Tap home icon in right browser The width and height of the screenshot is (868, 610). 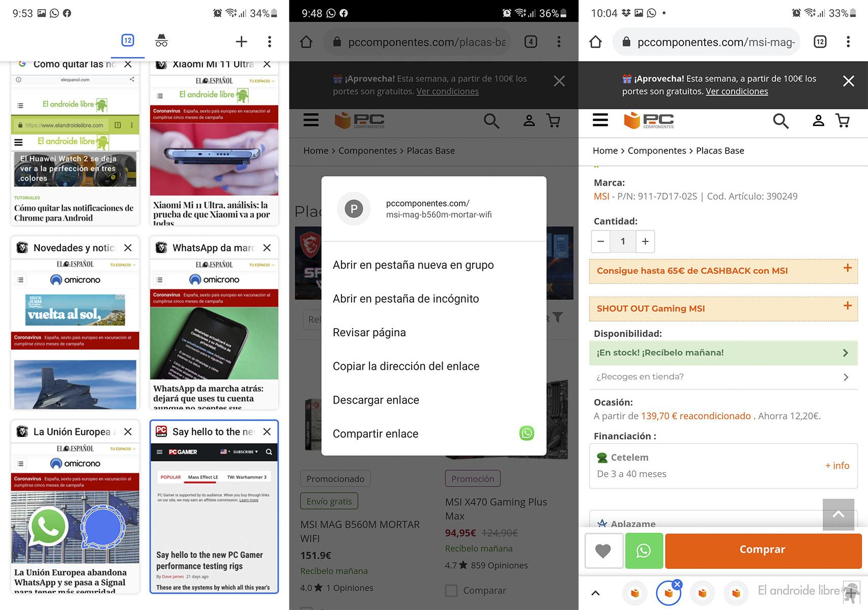595,42
